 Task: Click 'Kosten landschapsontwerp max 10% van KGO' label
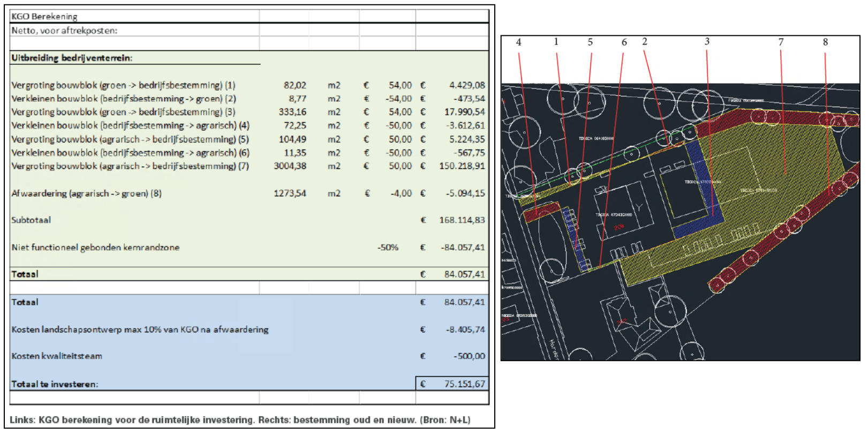click(140, 330)
